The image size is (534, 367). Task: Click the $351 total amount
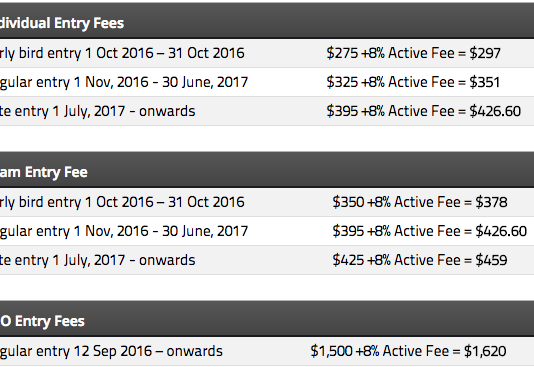pos(485,82)
